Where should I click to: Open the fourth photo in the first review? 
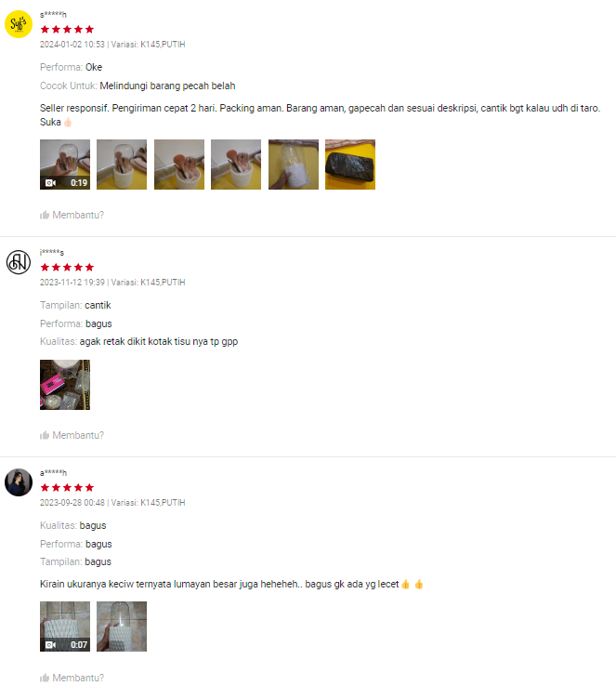pyautogui.click(x=236, y=165)
